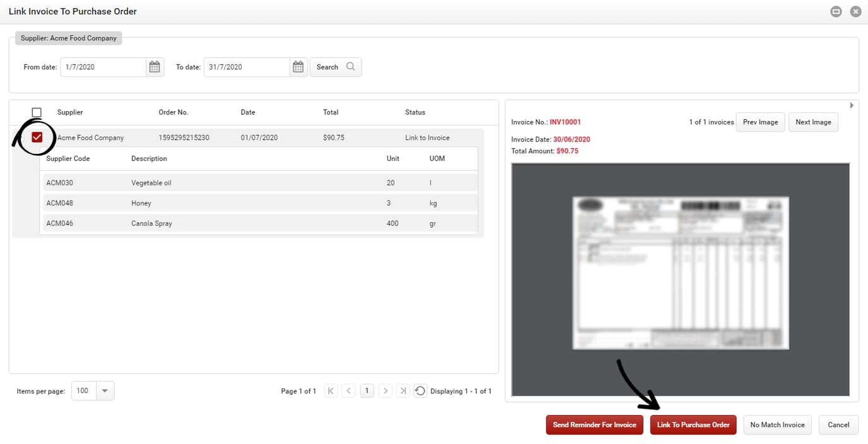Sort by the Order No. column header
868x444 pixels.
tap(173, 112)
